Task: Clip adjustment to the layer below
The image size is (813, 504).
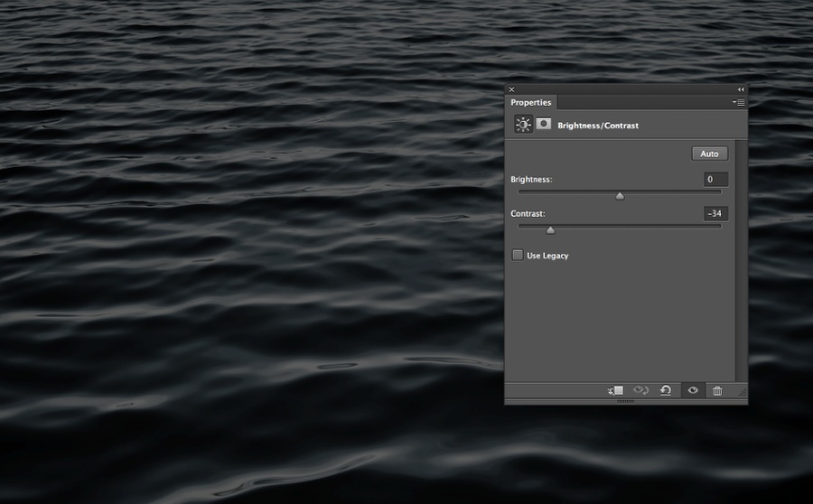Action: pyautogui.click(x=616, y=390)
